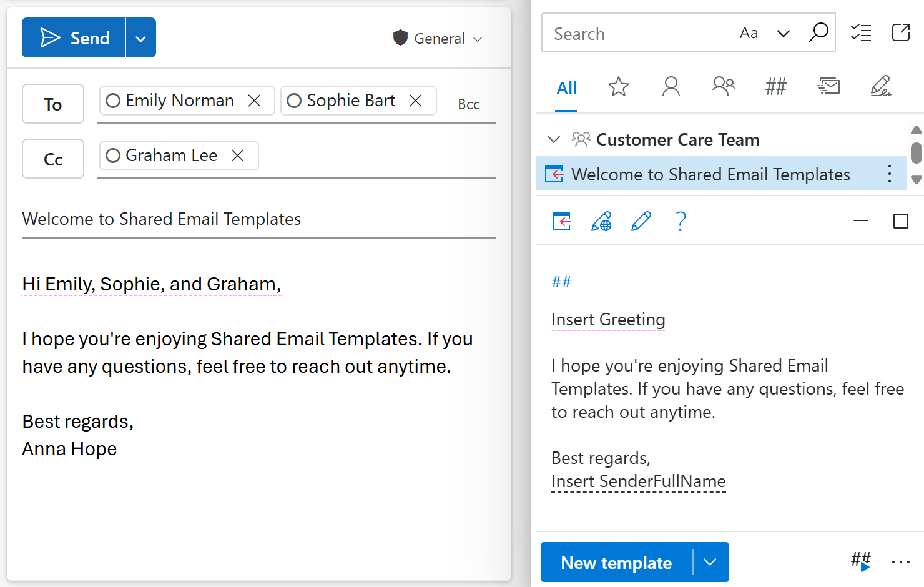Viewport: 924px width, 587px height.
Task: Click the template list scrollbar thumb
Action: coord(916,153)
